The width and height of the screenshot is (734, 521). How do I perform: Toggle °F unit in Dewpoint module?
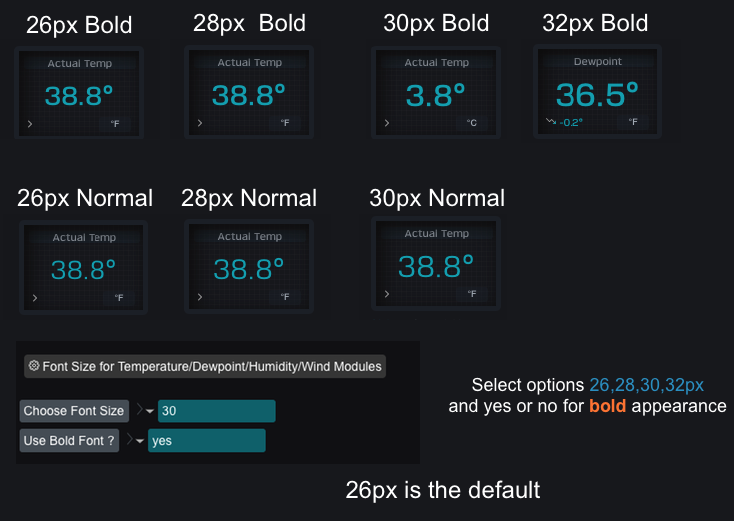[x=633, y=122]
